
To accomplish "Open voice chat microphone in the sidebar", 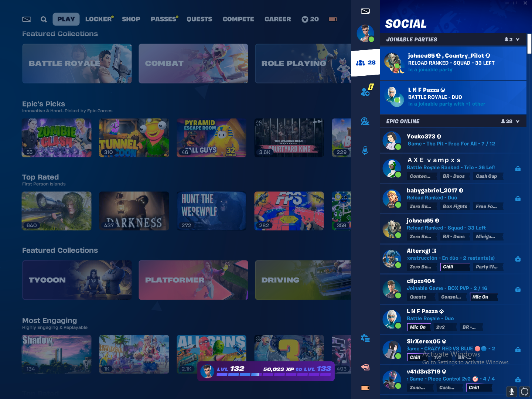I will pyautogui.click(x=365, y=150).
